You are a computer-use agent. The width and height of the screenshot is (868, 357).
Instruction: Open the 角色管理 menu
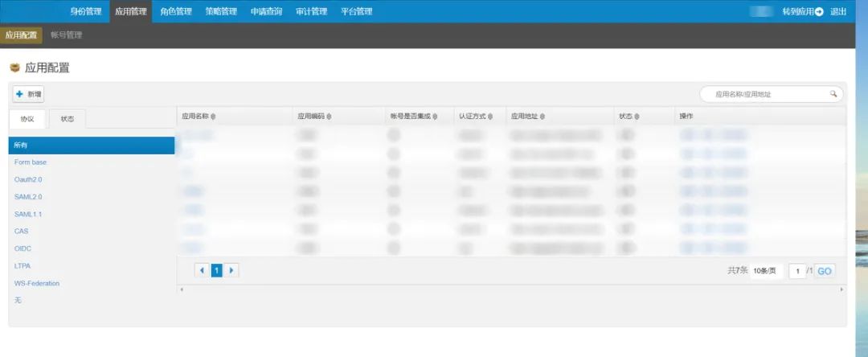(x=175, y=11)
